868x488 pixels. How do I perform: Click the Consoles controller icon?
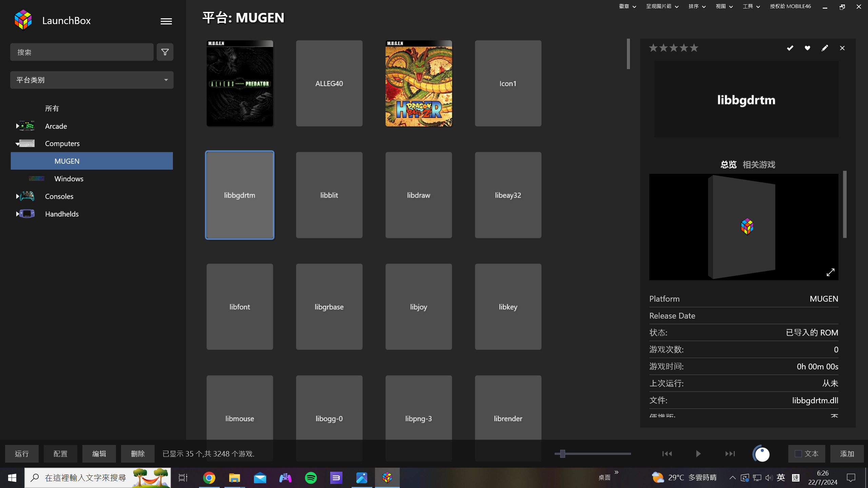click(x=27, y=196)
